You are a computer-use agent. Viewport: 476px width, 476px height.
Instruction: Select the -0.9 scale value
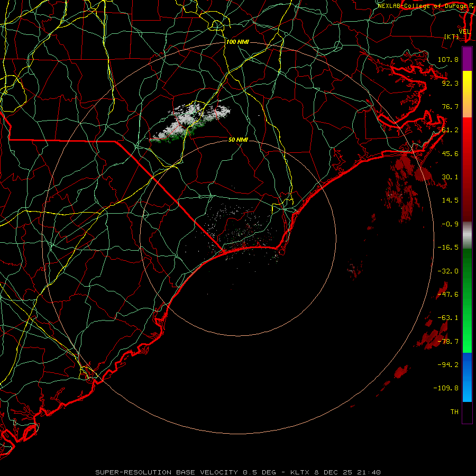450,224
